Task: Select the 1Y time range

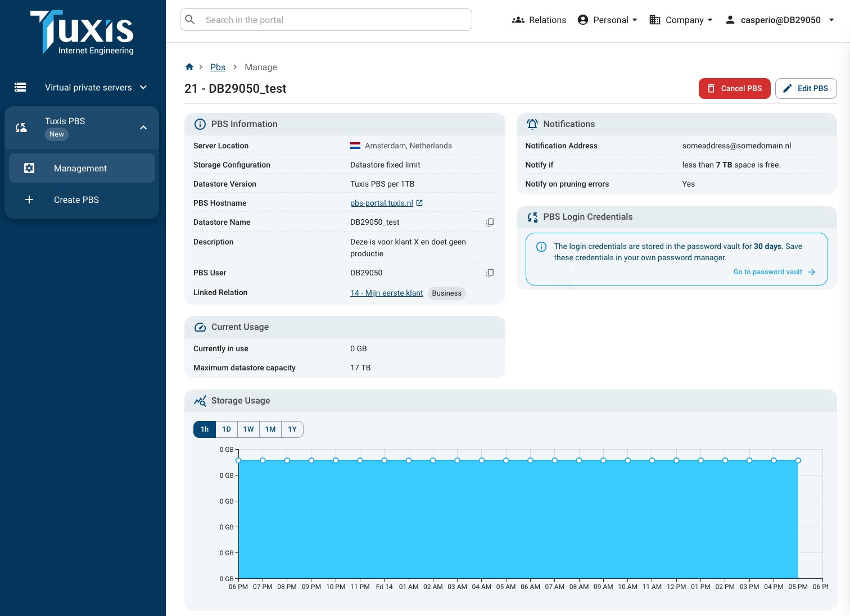Action: coord(292,429)
